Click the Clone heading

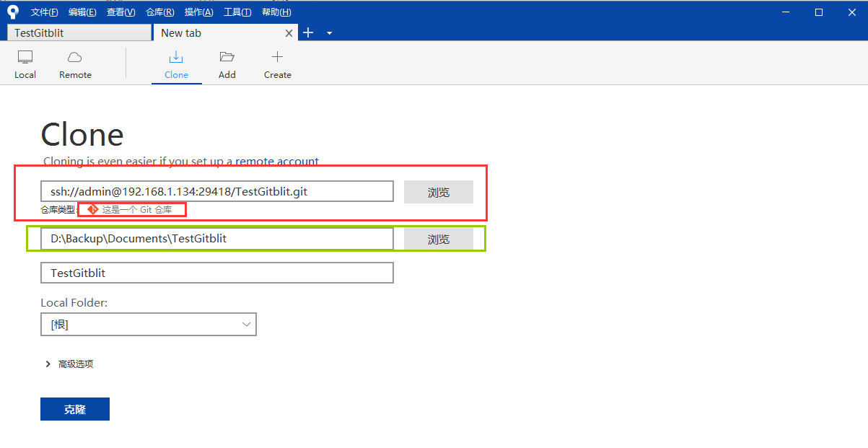pyautogui.click(x=82, y=134)
